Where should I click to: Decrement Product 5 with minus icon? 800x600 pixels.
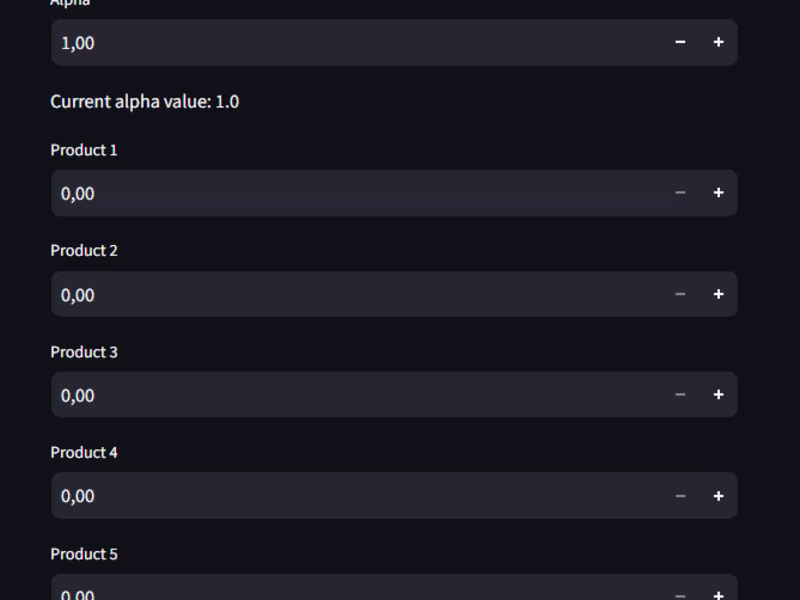(680, 593)
